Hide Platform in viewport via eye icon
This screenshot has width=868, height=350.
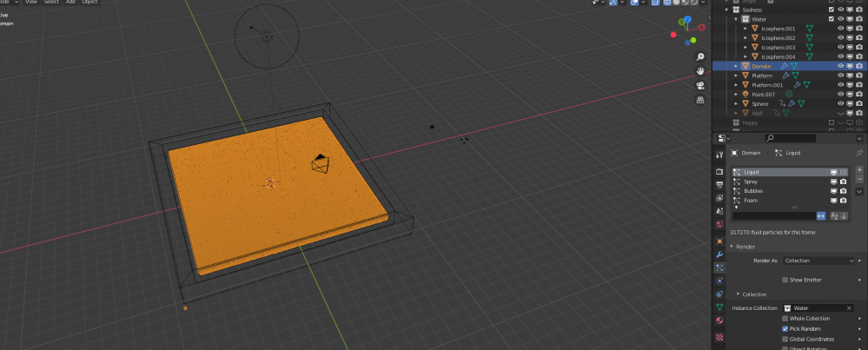coord(840,76)
